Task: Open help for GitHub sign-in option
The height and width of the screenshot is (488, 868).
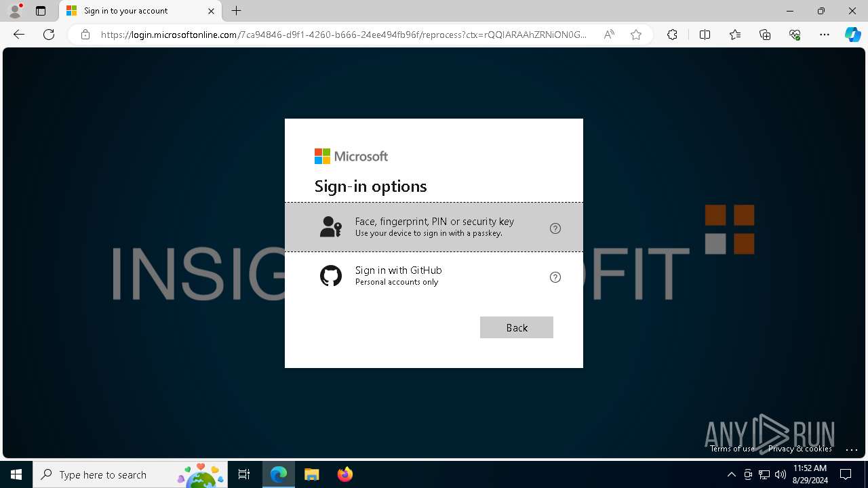Action: pos(555,277)
